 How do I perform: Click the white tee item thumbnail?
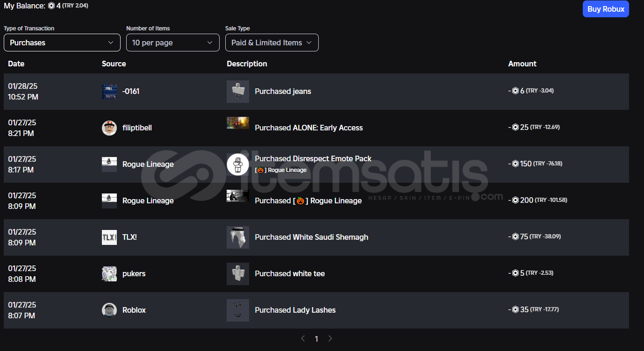pyautogui.click(x=238, y=274)
